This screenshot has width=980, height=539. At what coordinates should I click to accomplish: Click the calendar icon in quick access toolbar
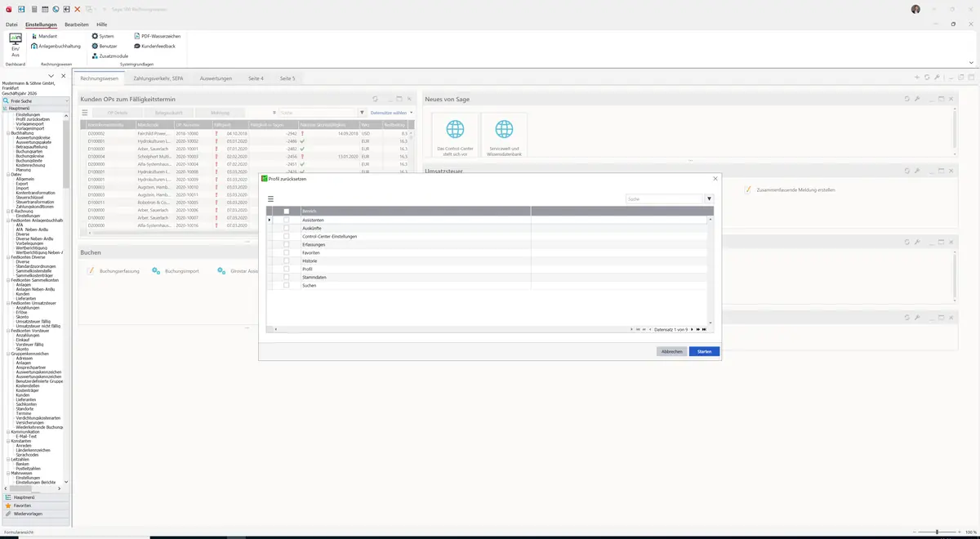(x=44, y=9)
